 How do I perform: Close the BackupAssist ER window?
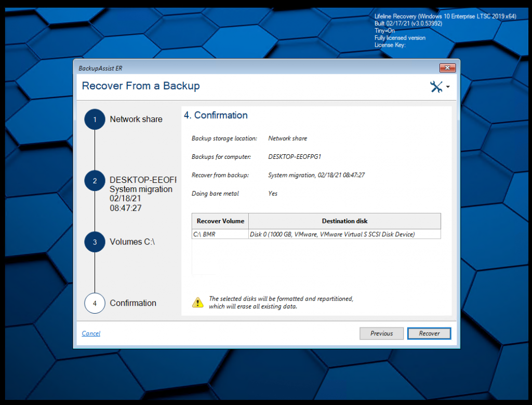(x=447, y=68)
